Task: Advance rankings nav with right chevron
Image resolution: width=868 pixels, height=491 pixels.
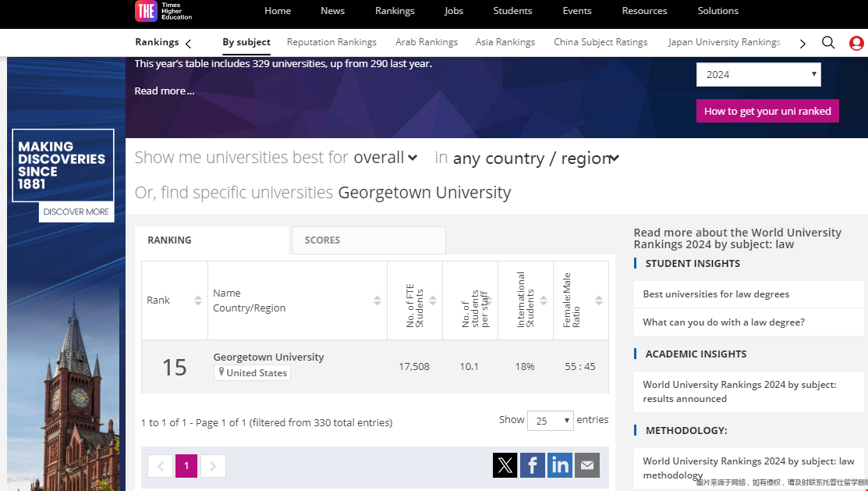Action: [802, 44]
